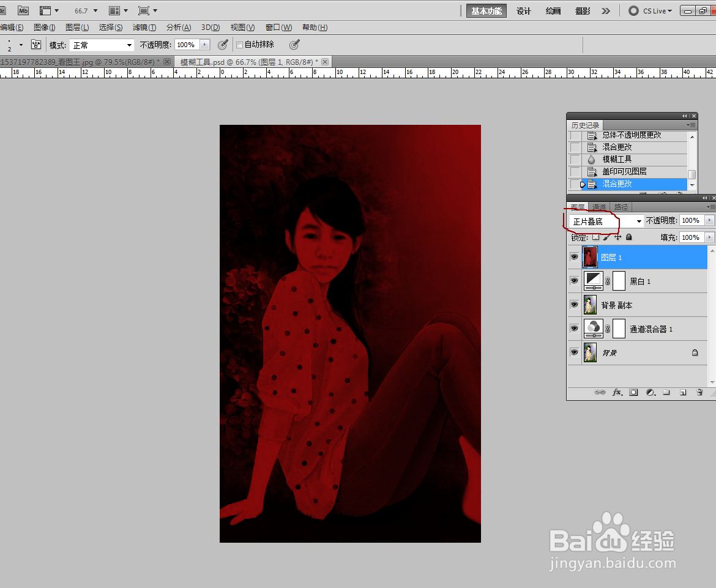Add layer mask icon
Viewport: 716px width, 588px height.
pyautogui.click(x=633, y=392)
